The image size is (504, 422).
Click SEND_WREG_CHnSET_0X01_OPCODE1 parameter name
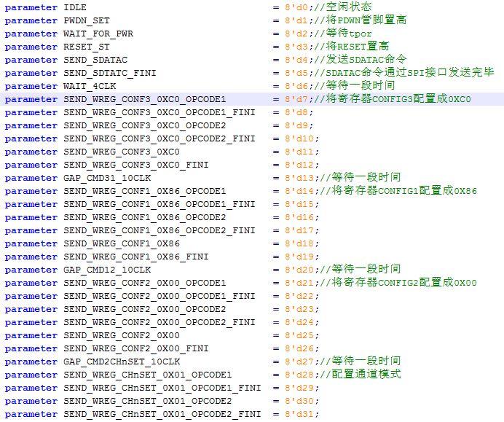coord(148,375)
